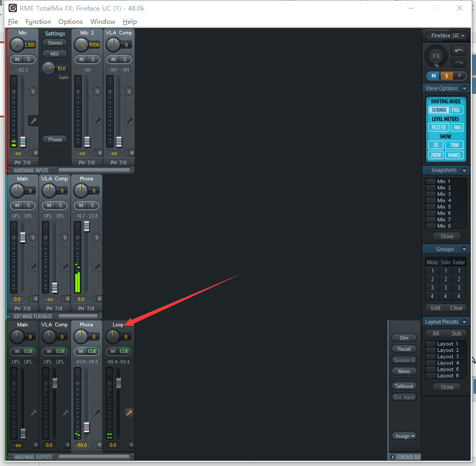Image resolution: width=476 pixels, height=466 pixels.
Task: Open wrench settings of Main playback channel
Action: coord(33,266)
